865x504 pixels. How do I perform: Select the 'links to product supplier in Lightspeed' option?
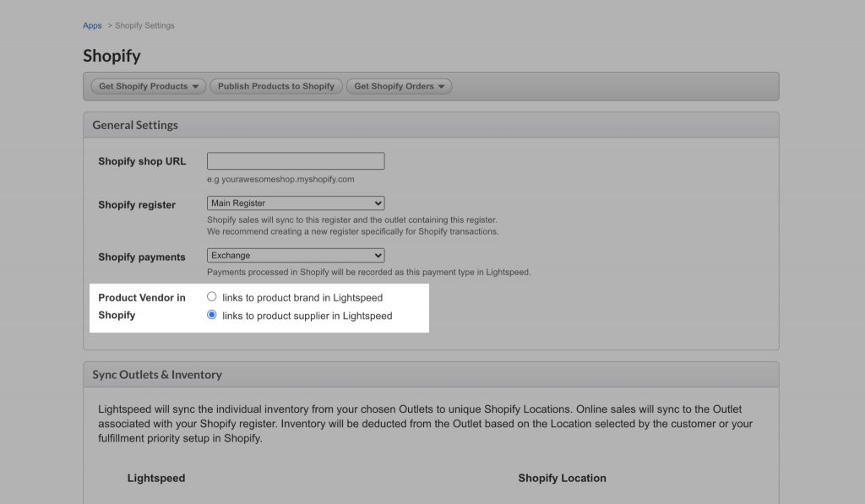point(211,315)
